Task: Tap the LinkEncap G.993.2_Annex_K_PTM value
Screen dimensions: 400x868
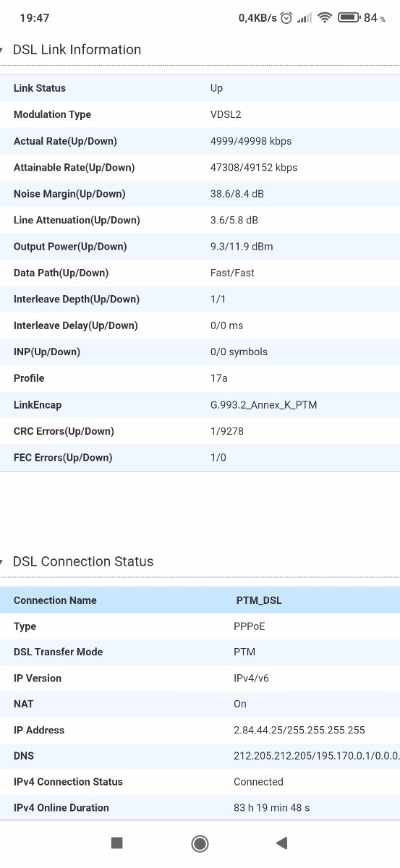Action: [x=263, y=405]
